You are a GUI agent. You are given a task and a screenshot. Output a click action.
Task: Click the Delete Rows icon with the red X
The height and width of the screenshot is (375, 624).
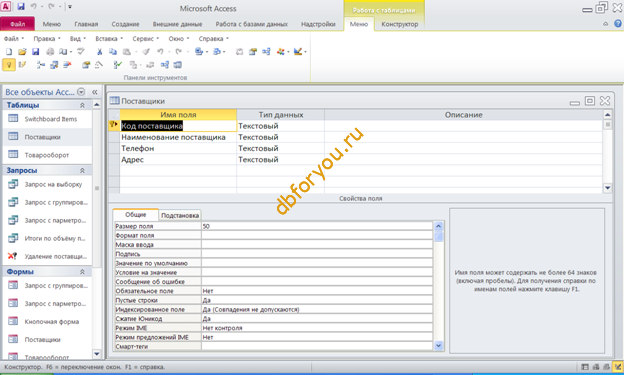click(67, 65)
